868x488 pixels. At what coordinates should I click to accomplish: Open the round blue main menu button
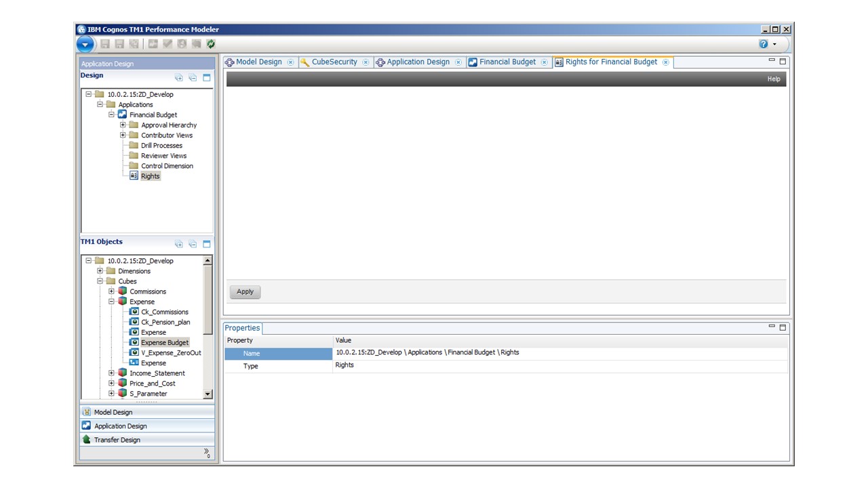coord(85,45)
